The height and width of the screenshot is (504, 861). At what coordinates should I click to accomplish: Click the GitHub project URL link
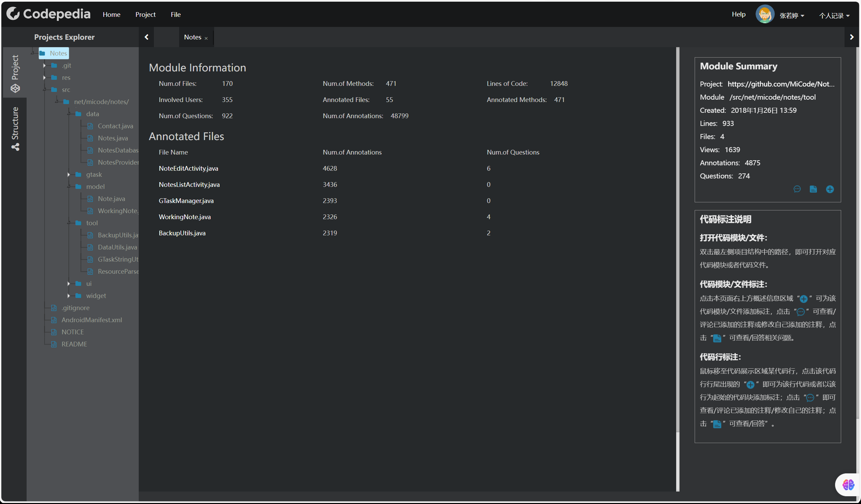pyautogui.click(x=781, y=84)
